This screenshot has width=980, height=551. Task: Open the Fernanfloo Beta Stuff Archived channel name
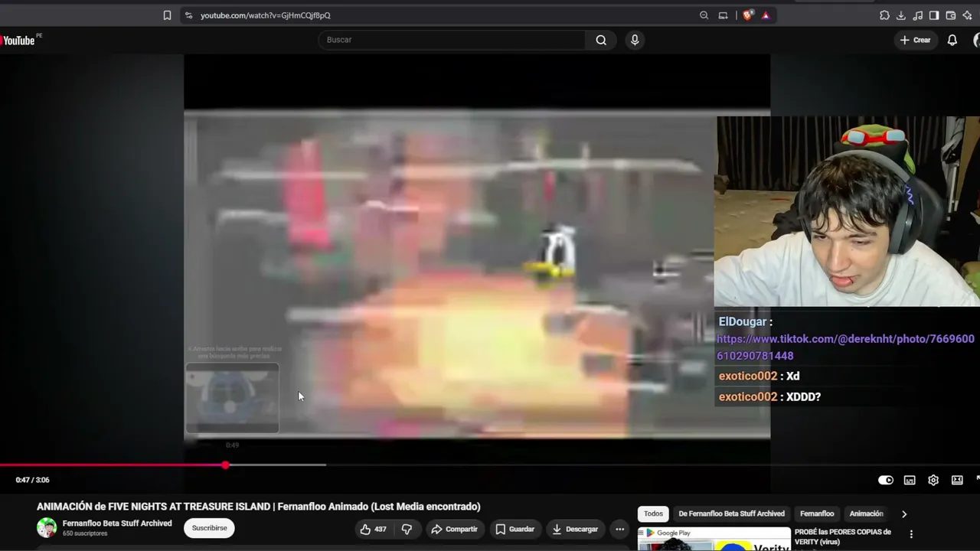pyautogui.click(x=117, y=523)
